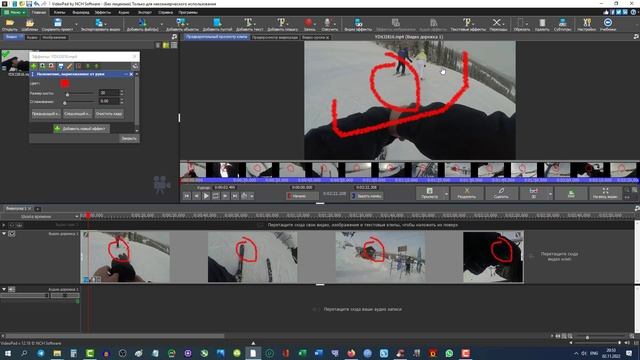Select the fourth dark clip on video track 1

pyautogui.click(x=493, y=256)
